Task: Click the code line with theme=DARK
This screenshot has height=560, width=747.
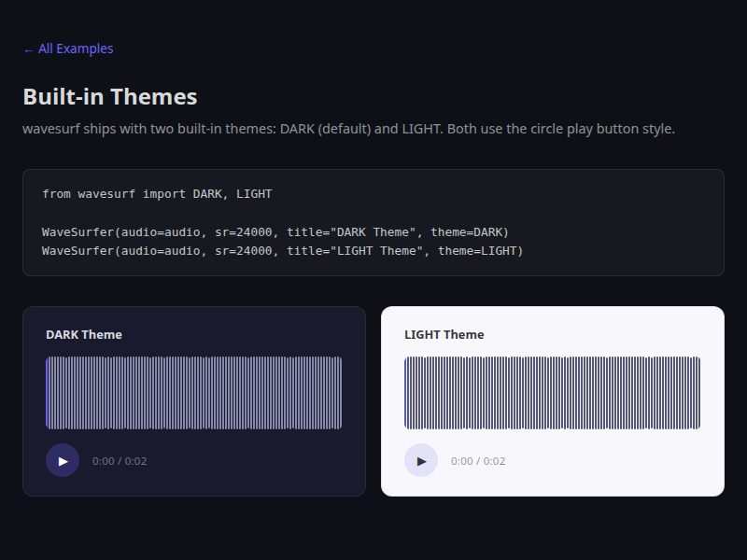Action: pos(275,231)
